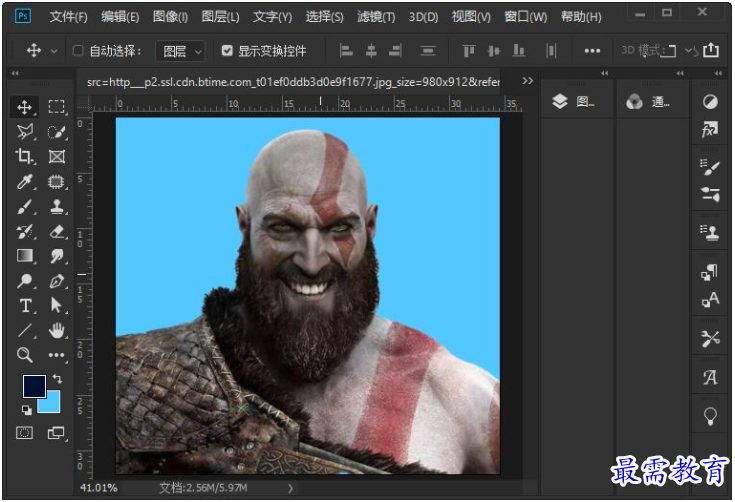Open the Learn lightbulb panel icon

tap(710, 416)
